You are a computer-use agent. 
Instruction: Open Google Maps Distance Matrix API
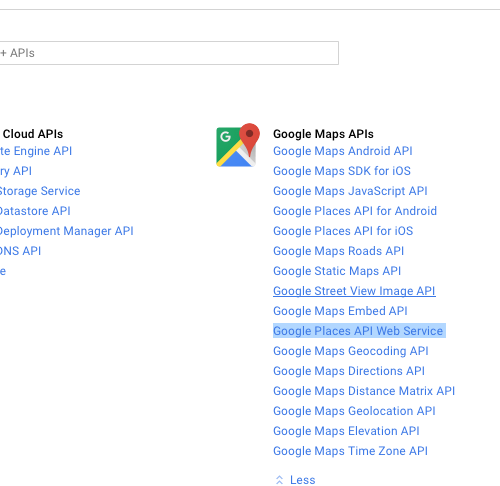tap(364, 391)
